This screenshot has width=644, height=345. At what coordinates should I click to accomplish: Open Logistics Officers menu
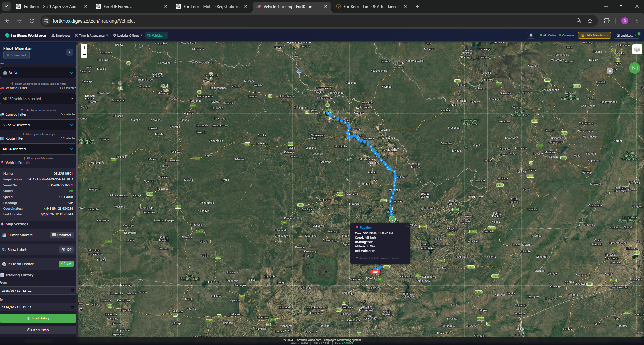point(128,35)
